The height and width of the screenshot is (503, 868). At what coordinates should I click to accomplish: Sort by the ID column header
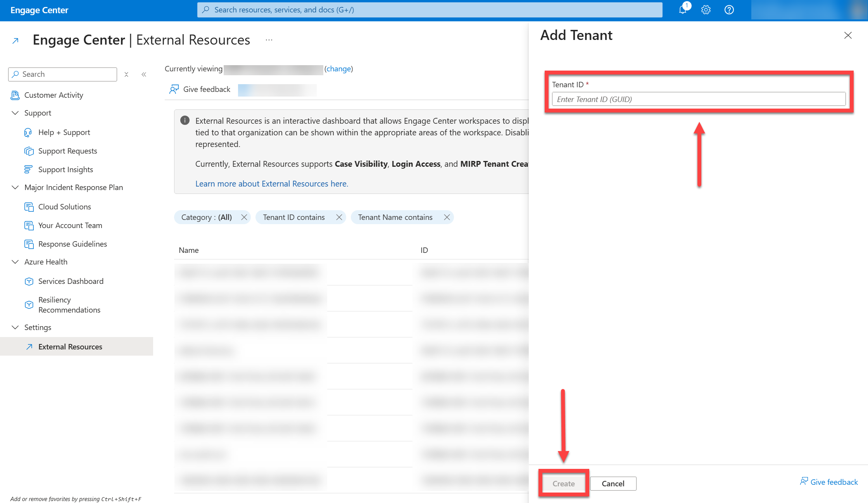pos(425,251)
